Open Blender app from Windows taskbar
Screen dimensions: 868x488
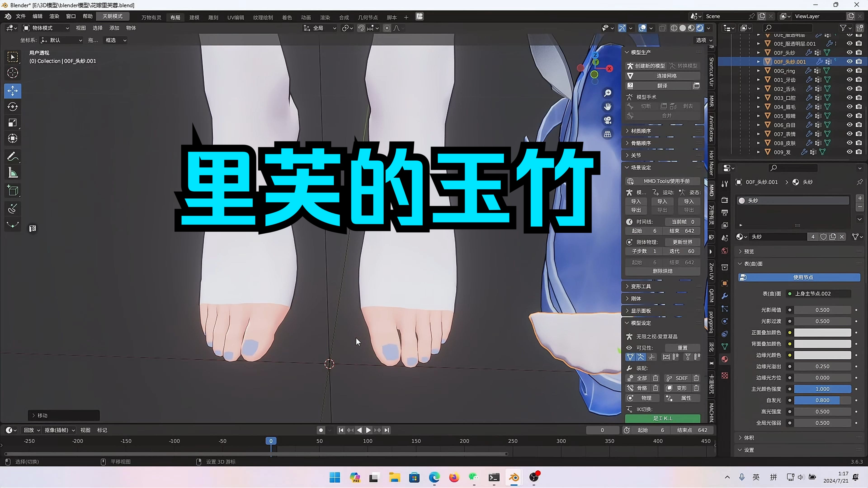point(514,477)
